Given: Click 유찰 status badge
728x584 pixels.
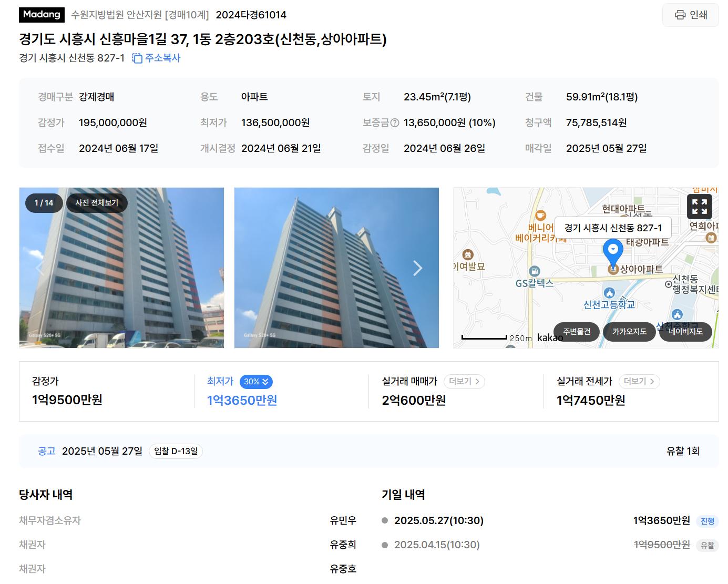Looking at the screenshot, I should click(x=708, y=545).
